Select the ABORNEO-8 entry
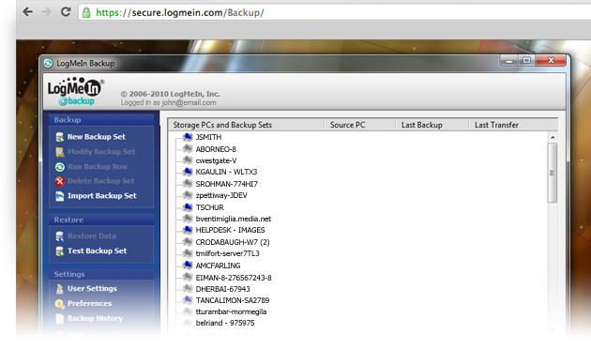This screenshot has height=364, width=591. 216,149
